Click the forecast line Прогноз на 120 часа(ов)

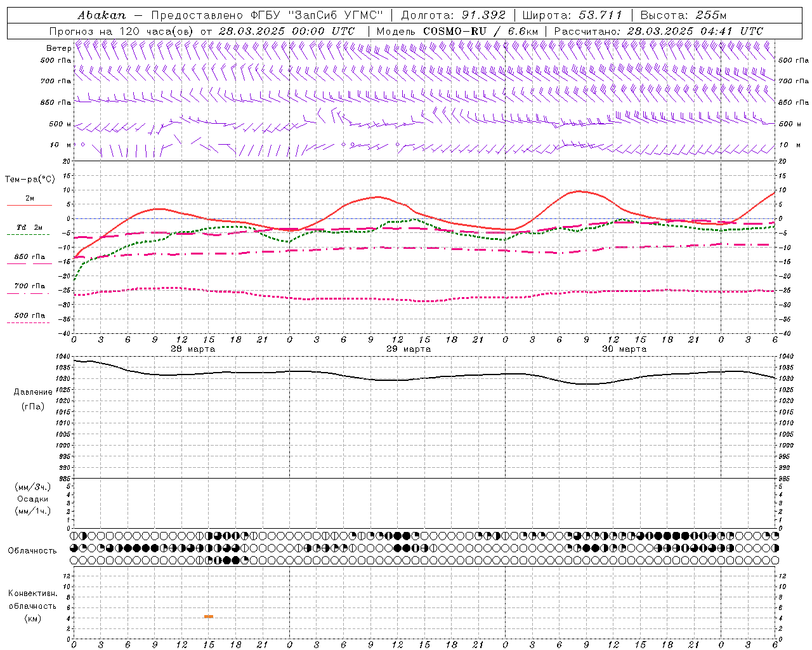122,31
